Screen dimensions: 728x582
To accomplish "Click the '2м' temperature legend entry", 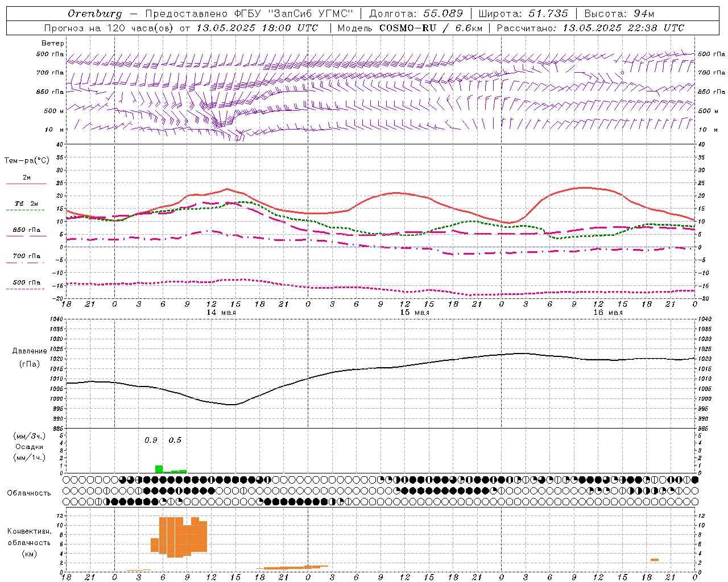I will tap(27, 178).
